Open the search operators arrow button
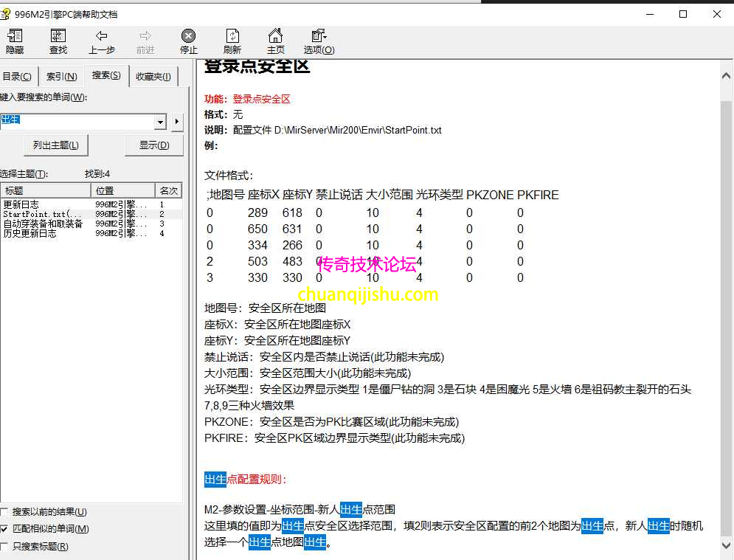734x560 pixels. [177, 122]
